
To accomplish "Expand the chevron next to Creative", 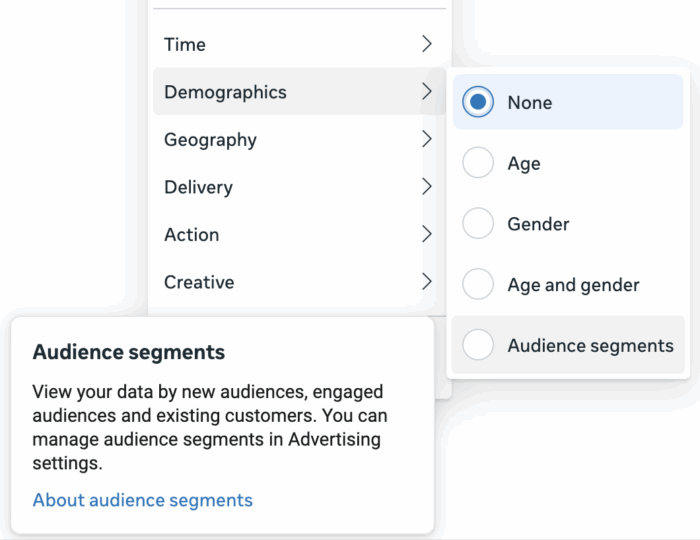I will click(427, 281).
